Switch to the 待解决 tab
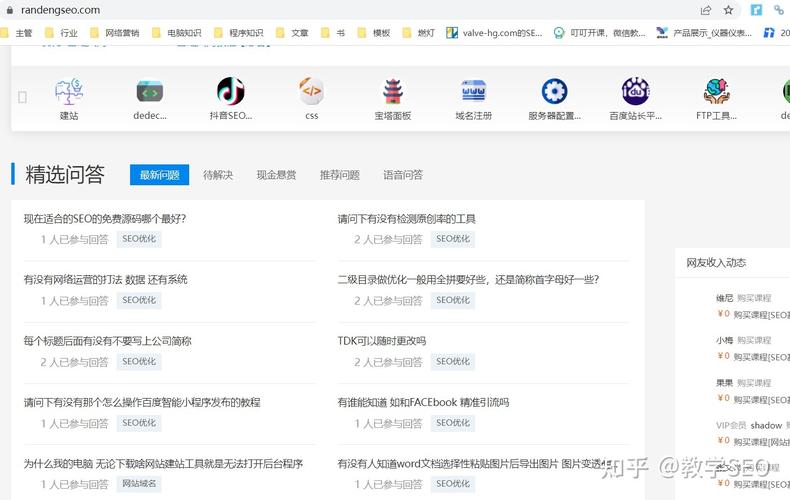The height and width of the screenshot is (500, 790). click(x=218, y=175)
